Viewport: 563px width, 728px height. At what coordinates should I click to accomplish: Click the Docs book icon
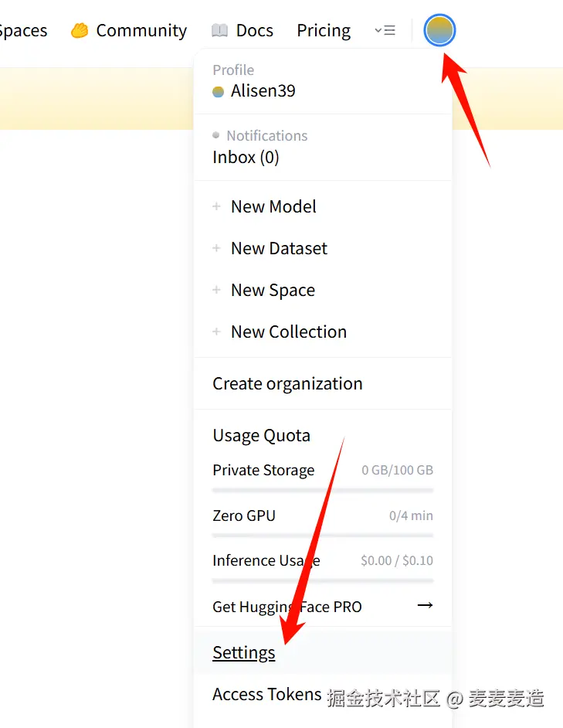point(219,31)
